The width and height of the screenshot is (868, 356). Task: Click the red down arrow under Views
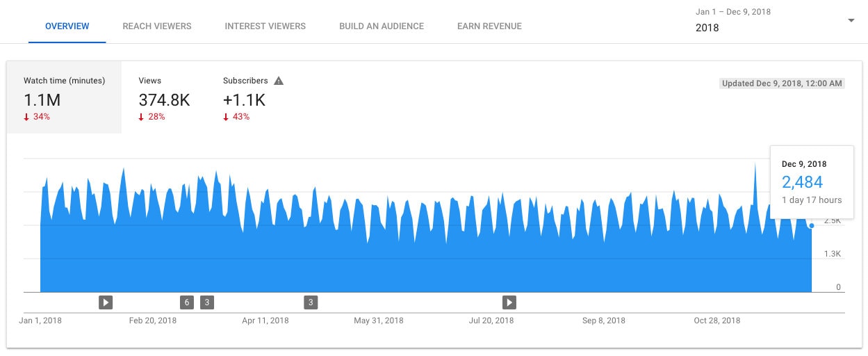142,117
